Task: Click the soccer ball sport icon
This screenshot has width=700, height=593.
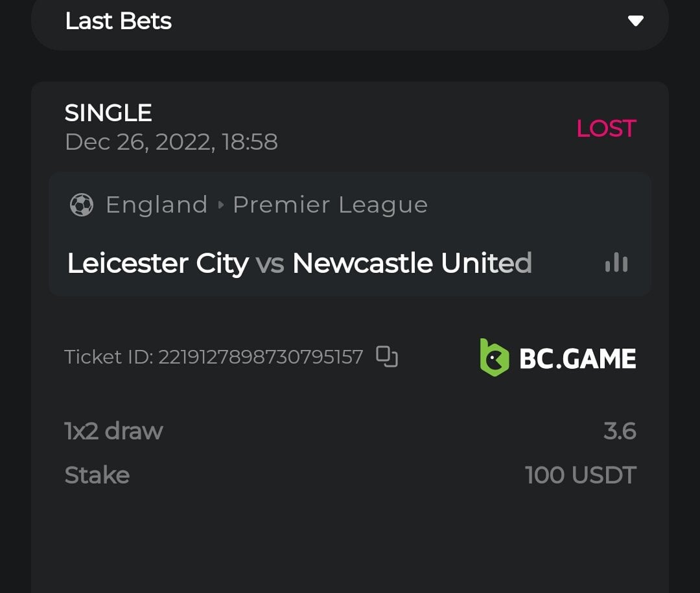Action: tap(82, 205)
